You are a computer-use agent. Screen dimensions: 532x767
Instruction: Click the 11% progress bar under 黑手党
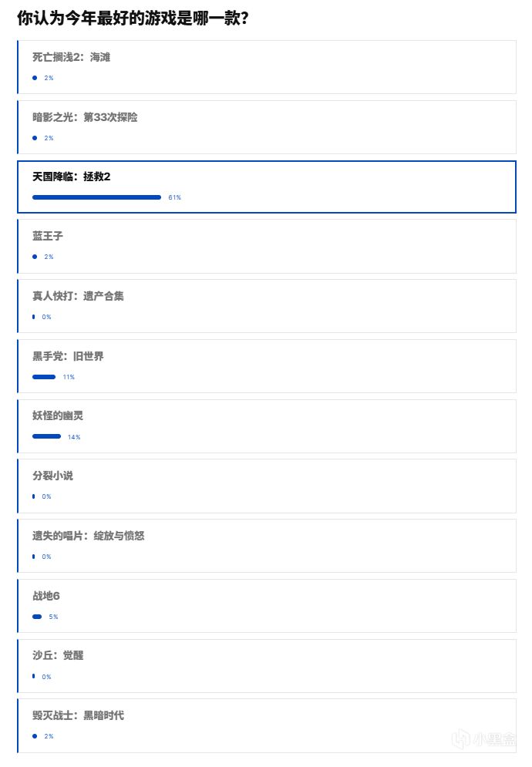pyautogui.click(x=44, y=377)
